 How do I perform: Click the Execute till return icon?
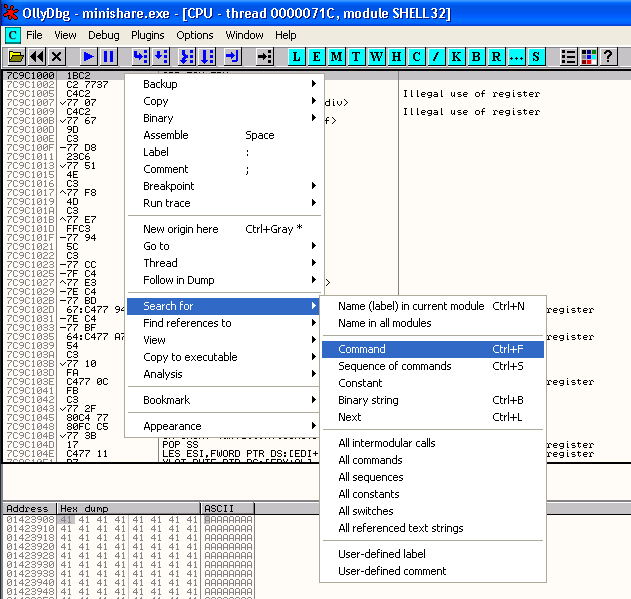pos(232,57)
